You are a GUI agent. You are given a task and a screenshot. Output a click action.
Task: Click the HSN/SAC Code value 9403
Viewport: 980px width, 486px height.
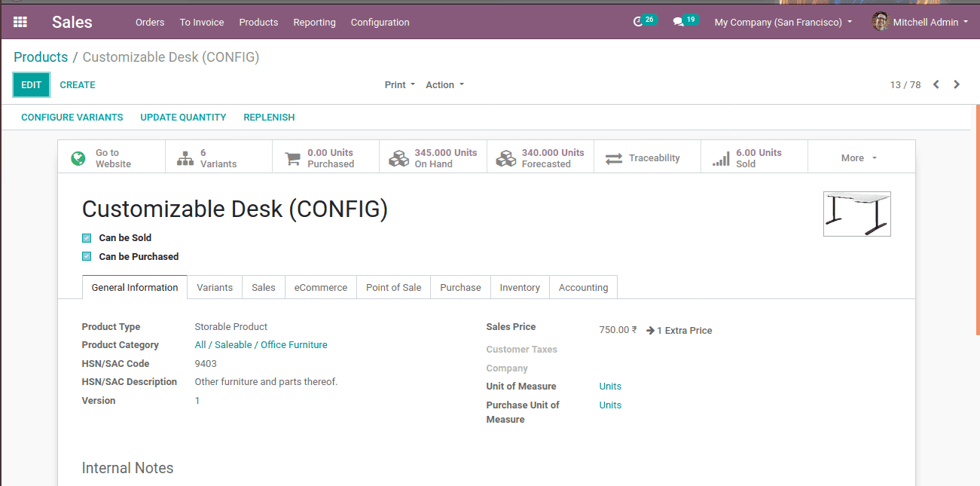tap(206, 364)
